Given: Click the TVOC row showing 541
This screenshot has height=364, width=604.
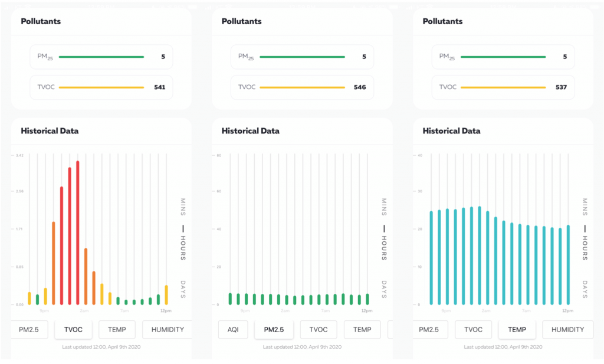Looking at the screenshot, I should point(101,87).
